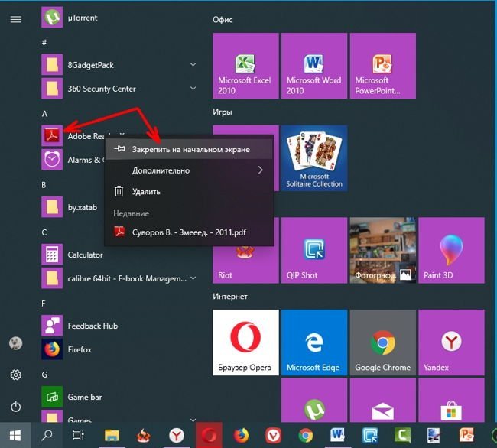Image resolution: width=497 pixels, height=448 pixels.
Task: Open the Riot tile
Action: click(x=245, y=266)
